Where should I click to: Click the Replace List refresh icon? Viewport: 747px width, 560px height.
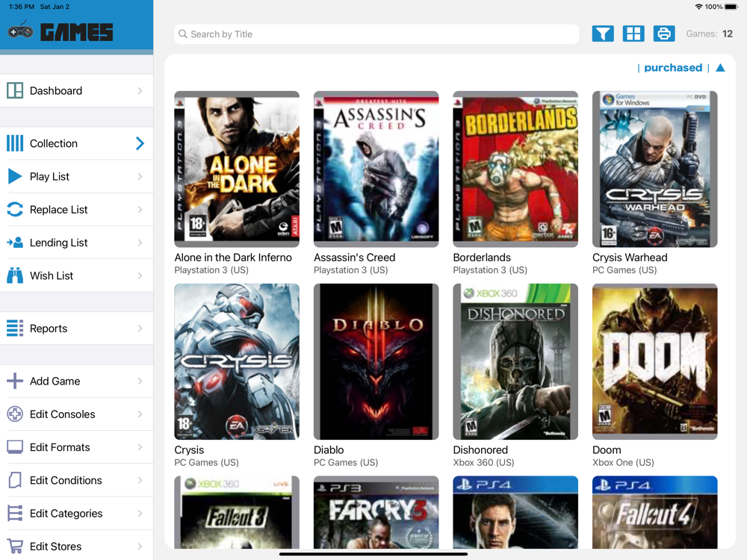(x=15, y=210)
